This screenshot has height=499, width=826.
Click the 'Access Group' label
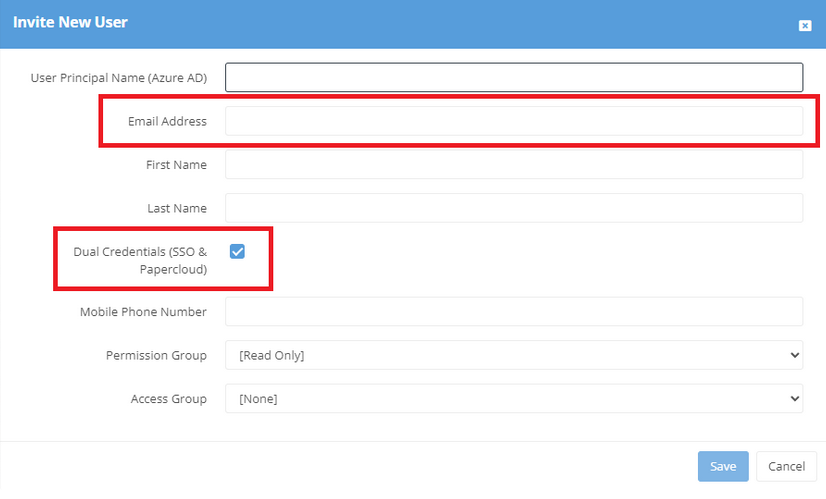[169, 399]
